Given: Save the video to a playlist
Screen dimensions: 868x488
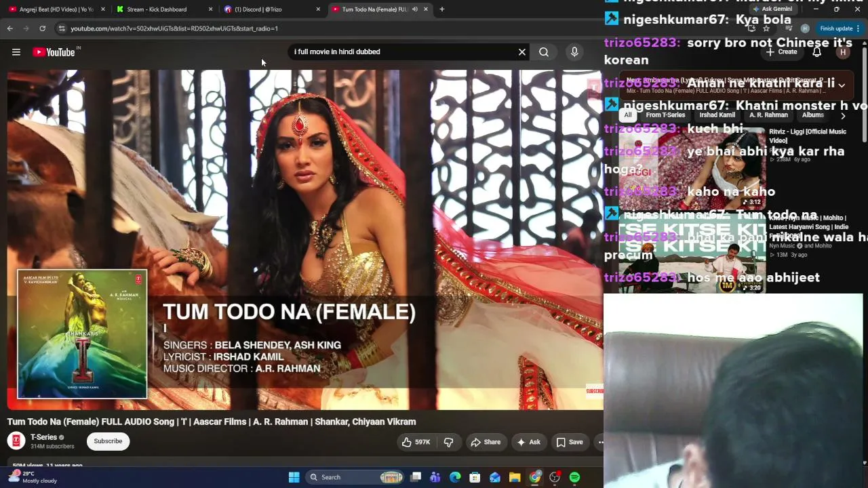Looking at the screenshot, I should pyautogui.click(x=570, y=443).
